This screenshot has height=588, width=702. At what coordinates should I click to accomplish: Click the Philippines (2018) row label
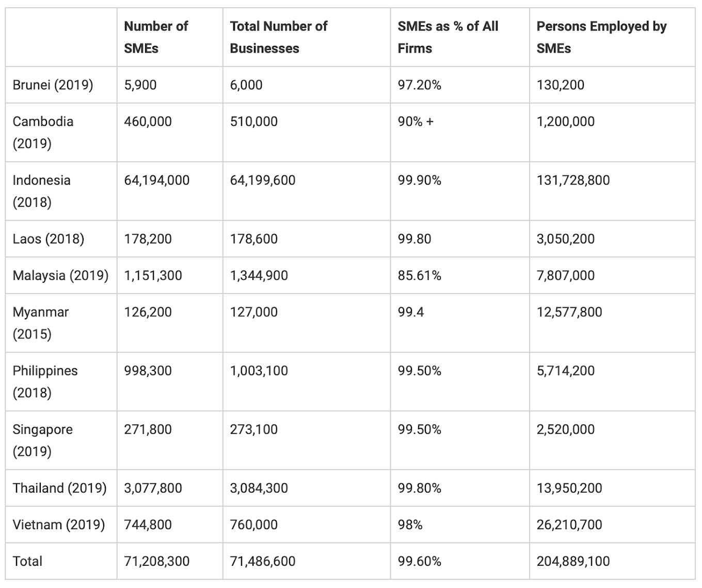(45, 382)
